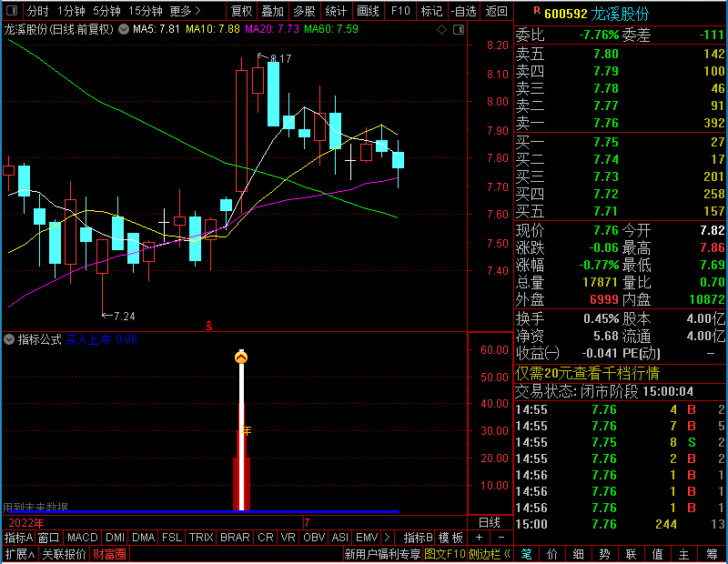Select the FSL indicator tab

click(x=172, y=538)
